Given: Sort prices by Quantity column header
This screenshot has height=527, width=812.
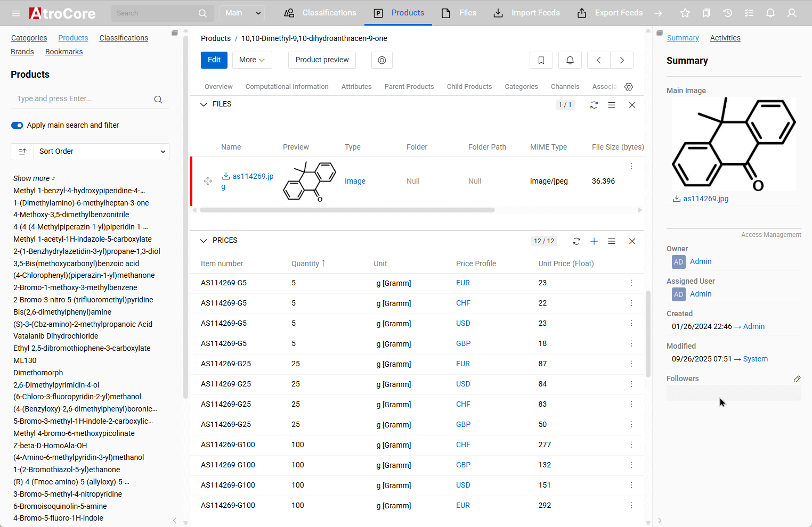Looking at the screenshot, I should pos(305,263).
